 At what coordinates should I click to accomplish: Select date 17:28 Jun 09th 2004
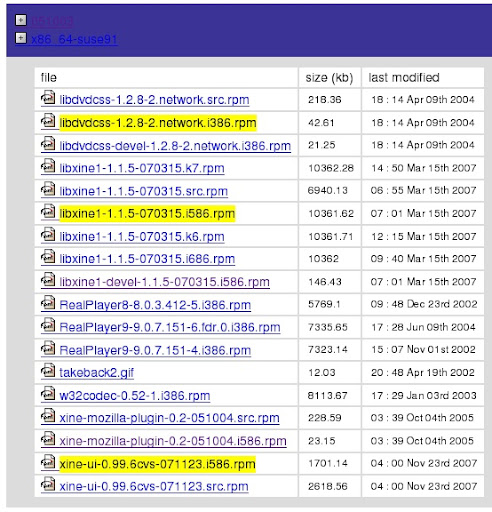point(423,327)
